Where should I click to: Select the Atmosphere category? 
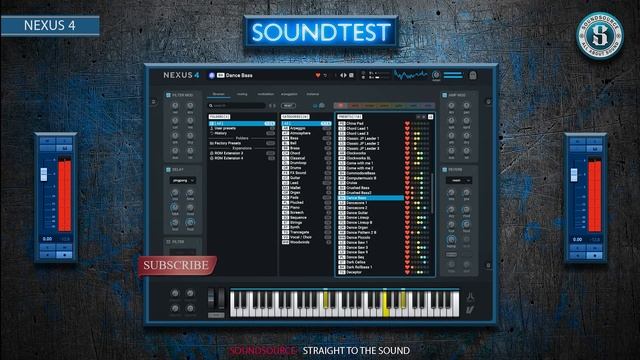pyautogui.click(x=307, y=133)
